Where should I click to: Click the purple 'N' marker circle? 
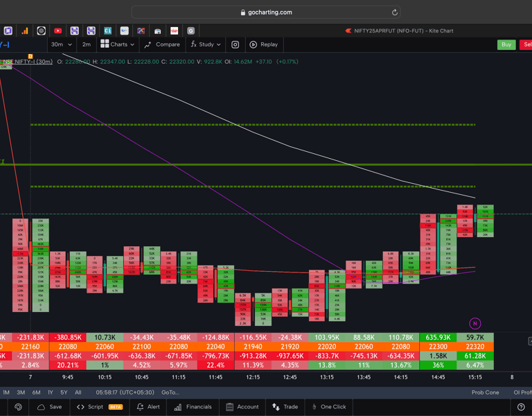pos(475,323)
